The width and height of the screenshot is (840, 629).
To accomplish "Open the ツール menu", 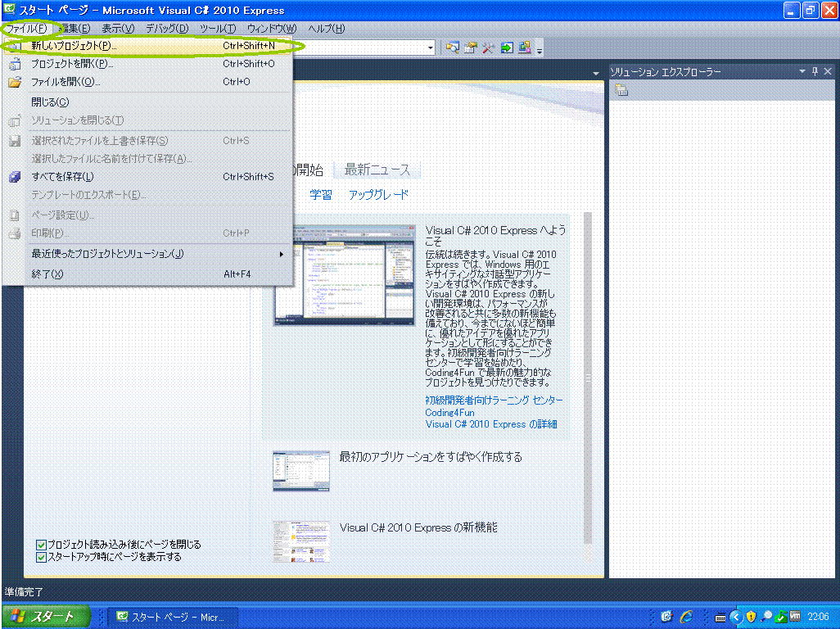I will pyautogui.click(x=217, y=29).
